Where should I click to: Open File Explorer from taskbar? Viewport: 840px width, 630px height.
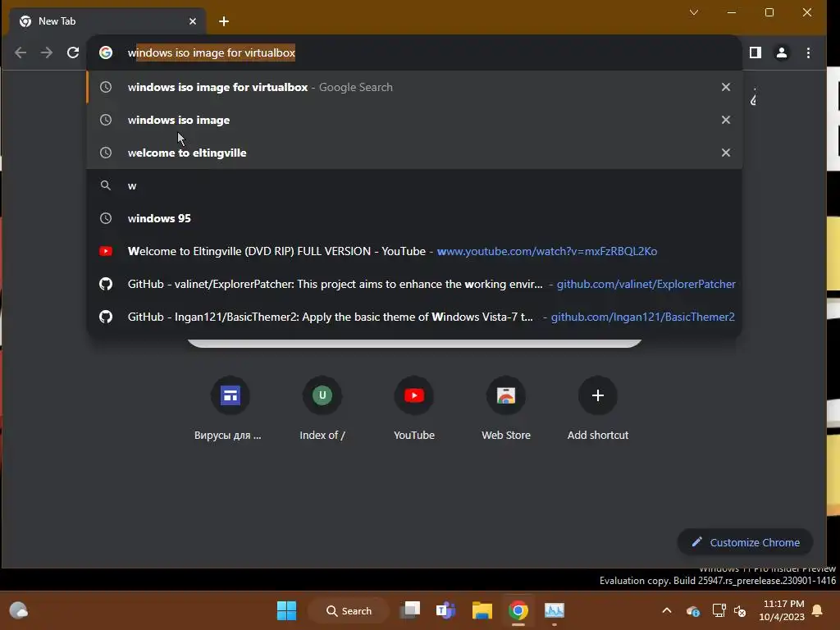[482, 610]
